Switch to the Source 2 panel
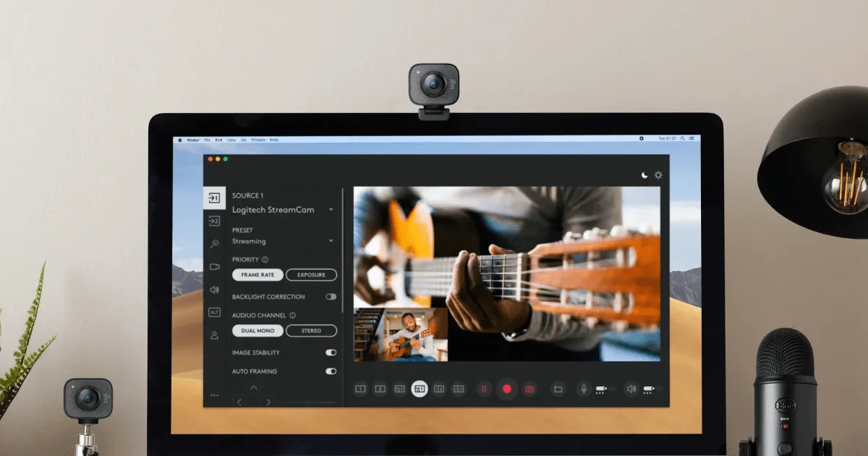This screenshot has height=456, width=868. [214, 219]
